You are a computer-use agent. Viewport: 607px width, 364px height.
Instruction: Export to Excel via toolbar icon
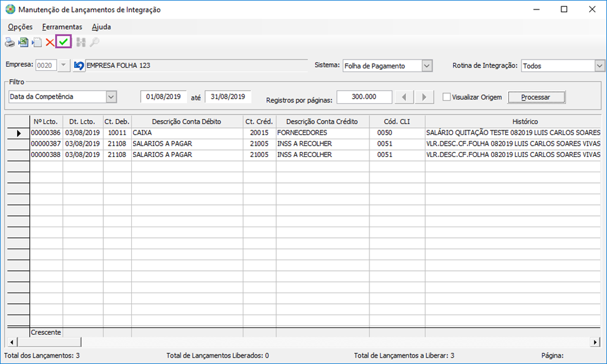pyautogui.click(x=23, y=42)
